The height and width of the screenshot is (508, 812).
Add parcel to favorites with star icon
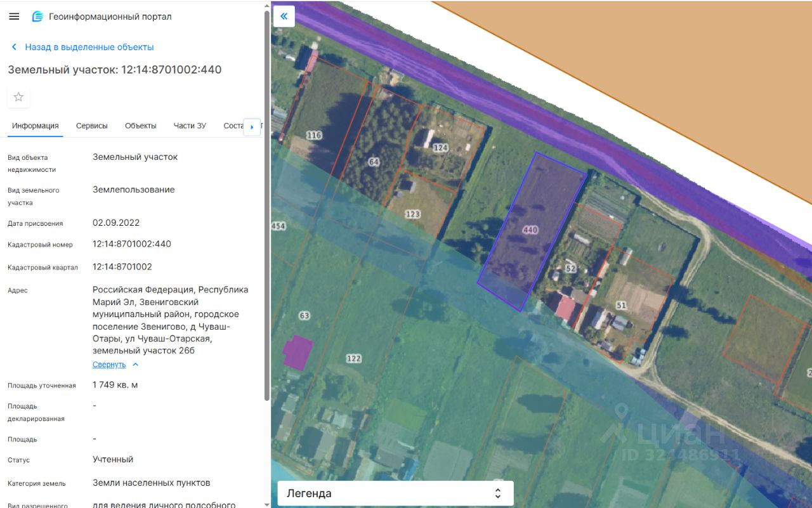(x=18, y=97)
